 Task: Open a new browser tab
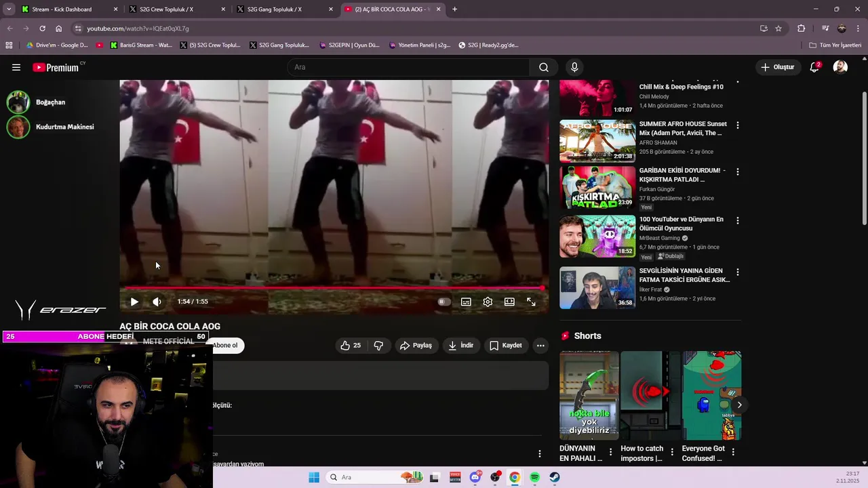click(454, 9)
